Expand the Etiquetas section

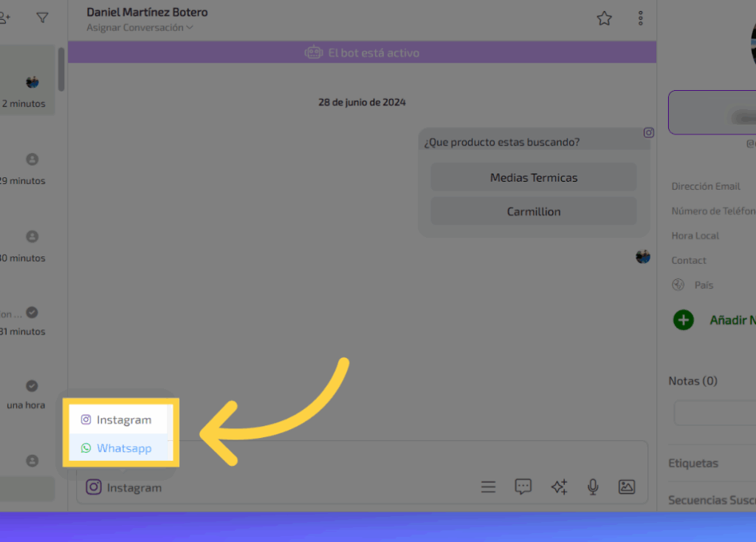(694, 463)
